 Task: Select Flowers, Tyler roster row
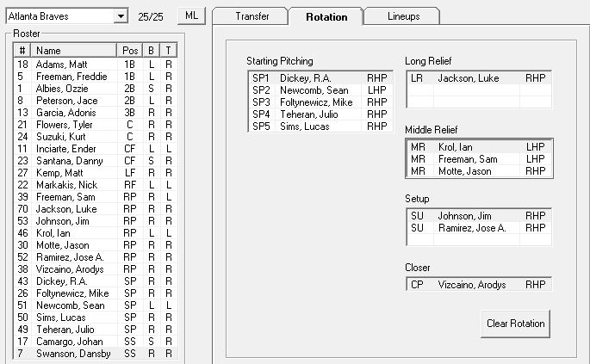coord(96,125)
